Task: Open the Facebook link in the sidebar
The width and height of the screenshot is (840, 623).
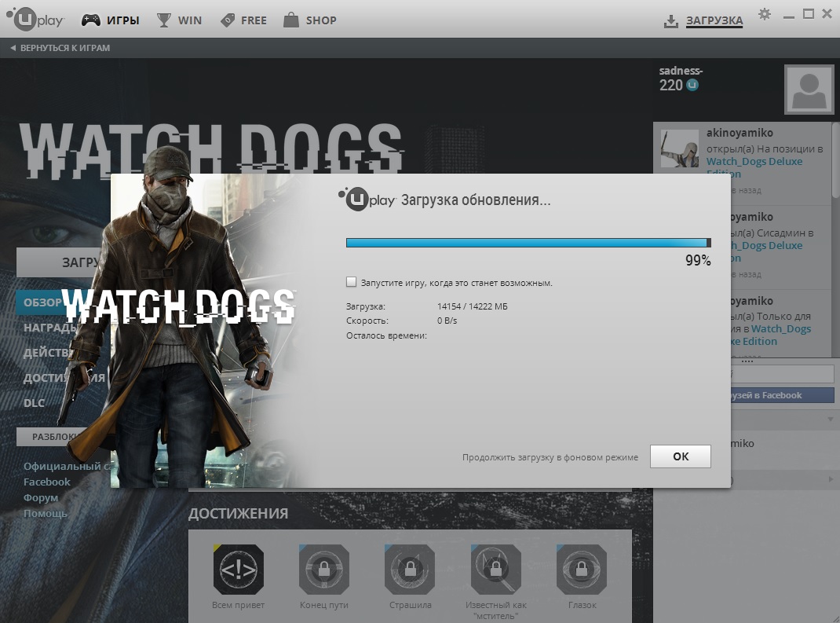Action: coord(46,482)
